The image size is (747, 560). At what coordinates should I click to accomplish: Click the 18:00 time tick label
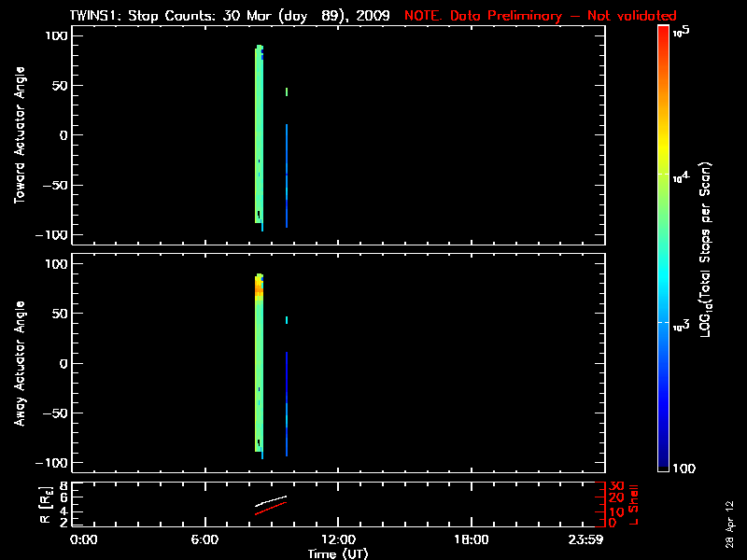click(471, 540)
